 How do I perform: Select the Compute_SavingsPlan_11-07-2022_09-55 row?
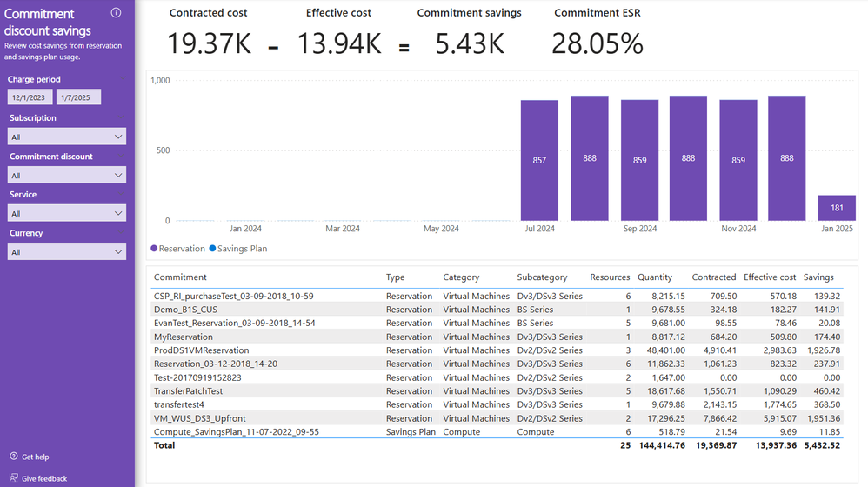click(x=497, y=431)
